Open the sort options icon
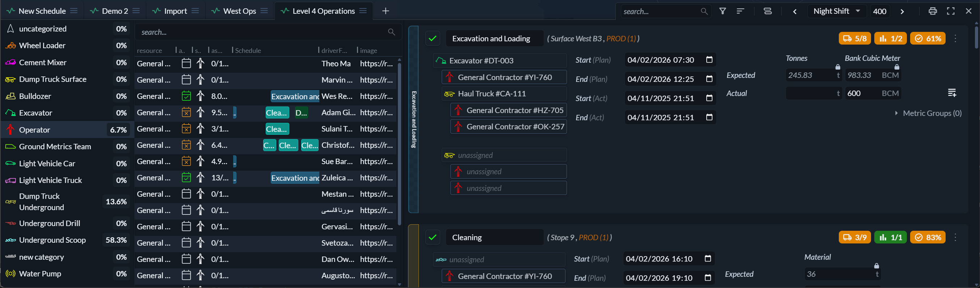This screenshot has width=980, height=288. pyautogui.click(x=740, y=11)
